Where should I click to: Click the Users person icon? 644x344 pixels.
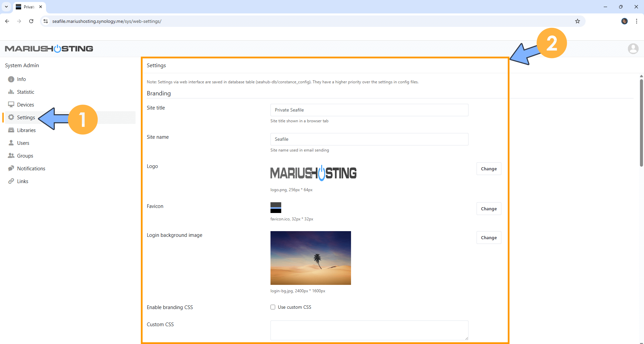(x=11, y=143)
